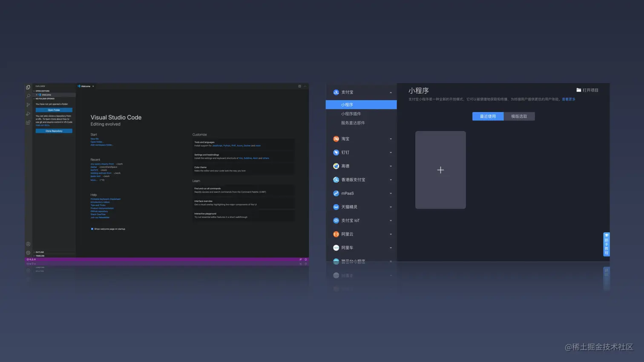Click the plus card to create project
The width and height of the screenshot is (644, 362).
(x=440, y=170)
